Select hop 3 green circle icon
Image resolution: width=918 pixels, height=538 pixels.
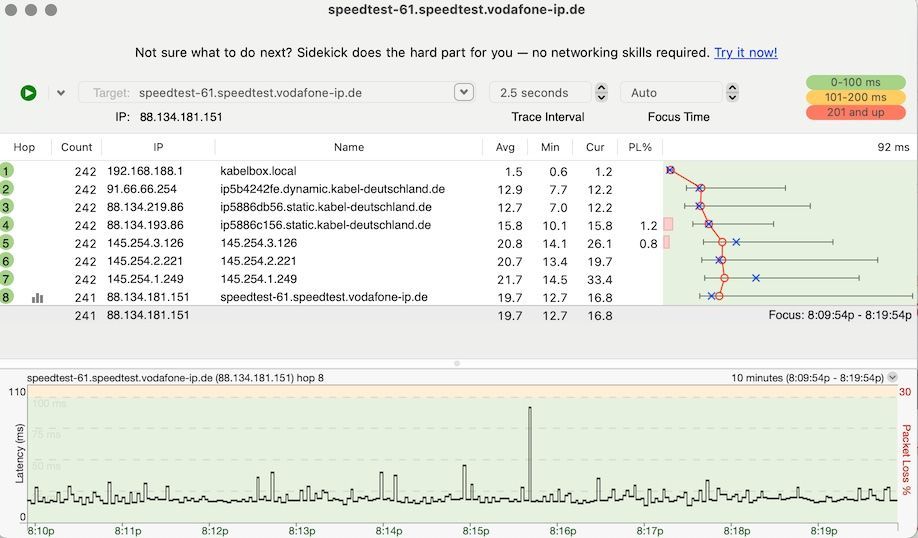point(6,207)
